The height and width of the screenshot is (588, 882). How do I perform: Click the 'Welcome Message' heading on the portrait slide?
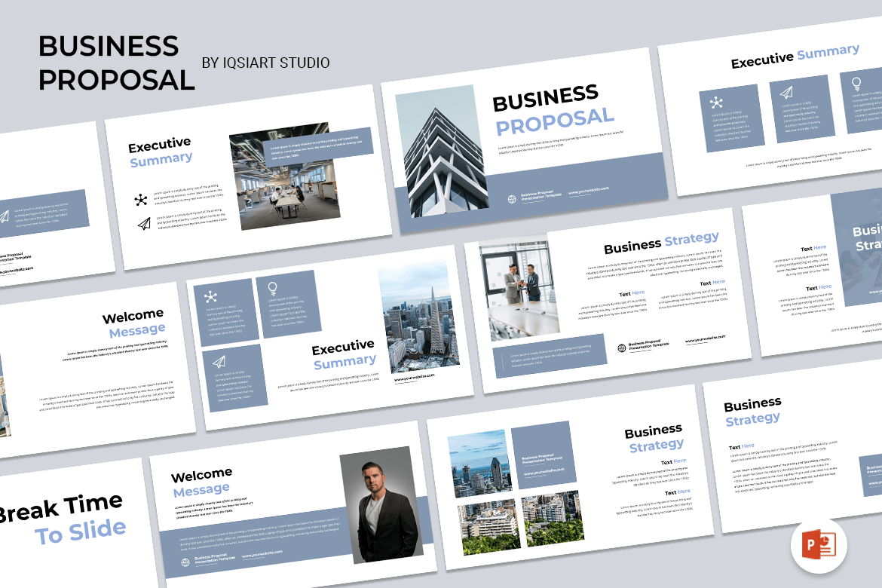(201, 482)
